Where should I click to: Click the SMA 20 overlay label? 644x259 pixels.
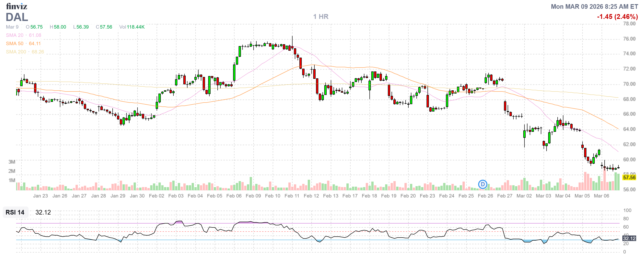tap(15, 35)
